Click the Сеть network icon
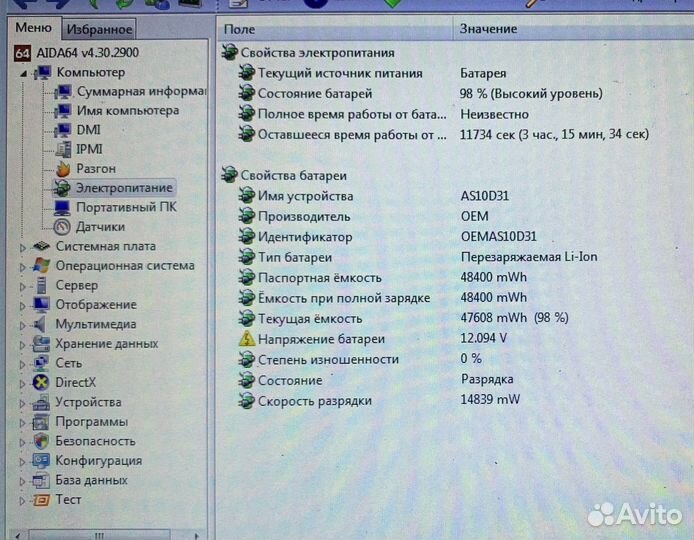This screenshot has height=540, width=694. click(41, 363)
